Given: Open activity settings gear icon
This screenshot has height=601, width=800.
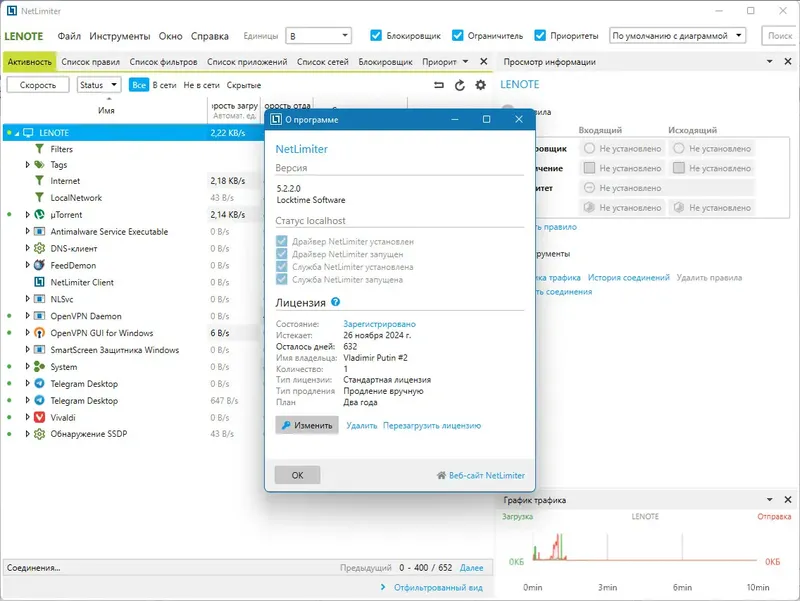Looking at the screenshot, I should coord(481,85).
